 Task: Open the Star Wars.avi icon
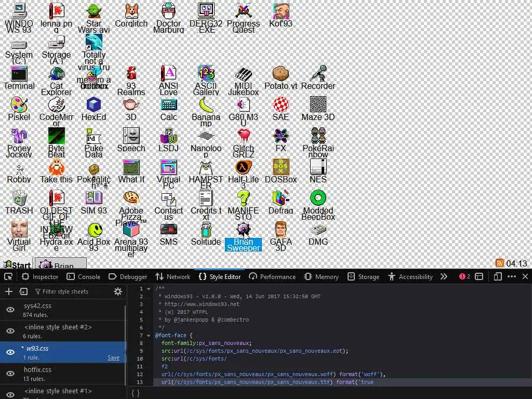(x=94, y=18)
